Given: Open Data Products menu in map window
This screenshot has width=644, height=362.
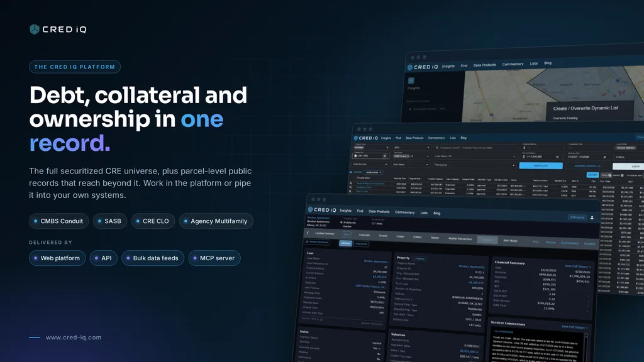Looking at the screenshot, I should point(485,65).
